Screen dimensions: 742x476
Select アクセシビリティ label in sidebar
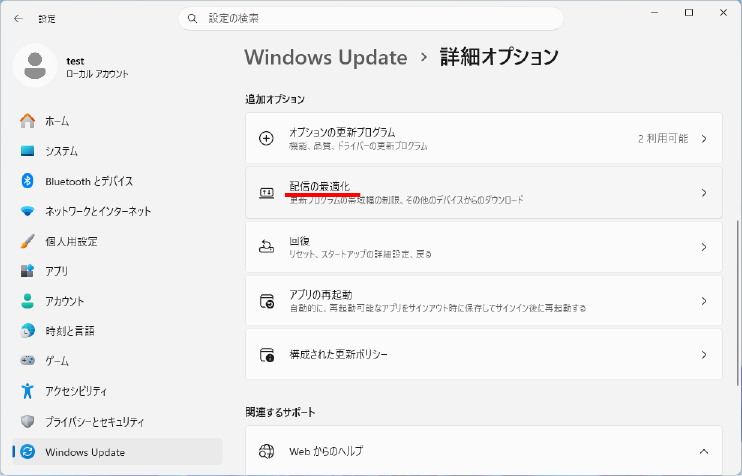click(x=76, y=391)
